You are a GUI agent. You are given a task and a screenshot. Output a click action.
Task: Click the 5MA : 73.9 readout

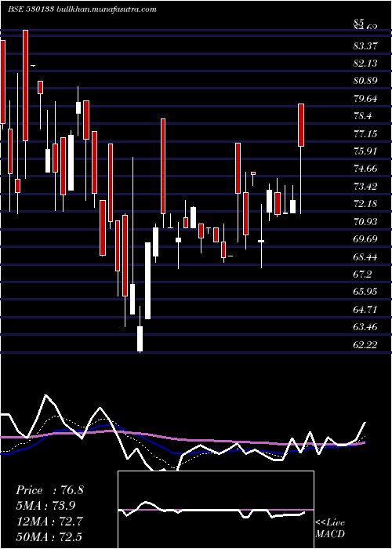pyautogui.click(x=45, y=506)
